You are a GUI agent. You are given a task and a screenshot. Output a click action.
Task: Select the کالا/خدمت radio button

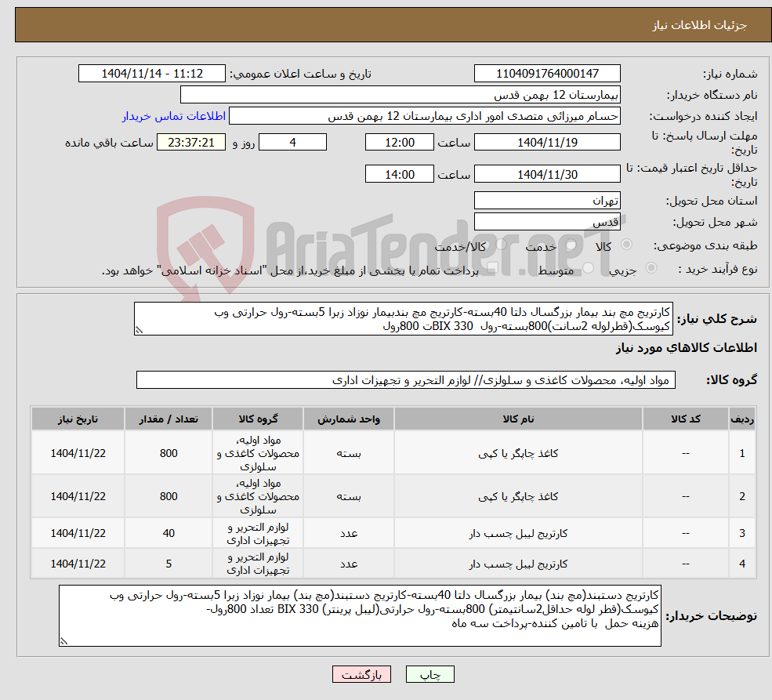pyautogui.click(x=501, y=244)
